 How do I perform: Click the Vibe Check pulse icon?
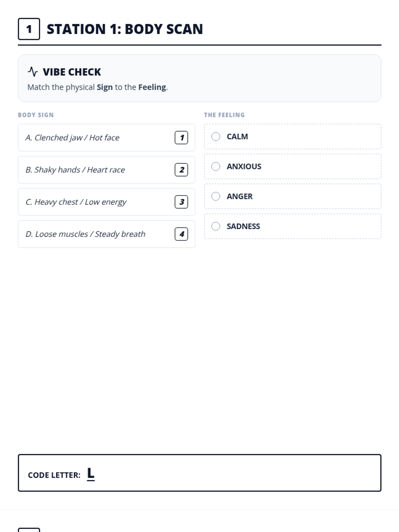click(x=33, y=71)
